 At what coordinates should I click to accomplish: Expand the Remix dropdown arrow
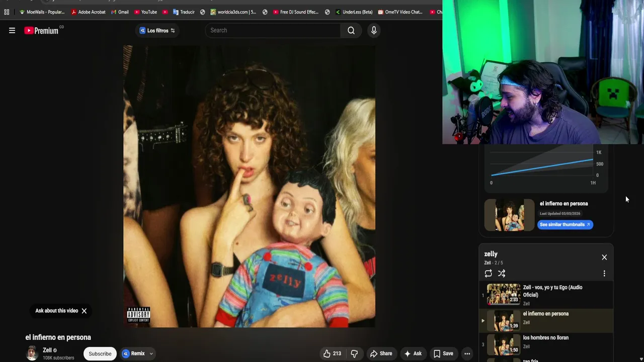pyautogui.click(x=151, y=354)
